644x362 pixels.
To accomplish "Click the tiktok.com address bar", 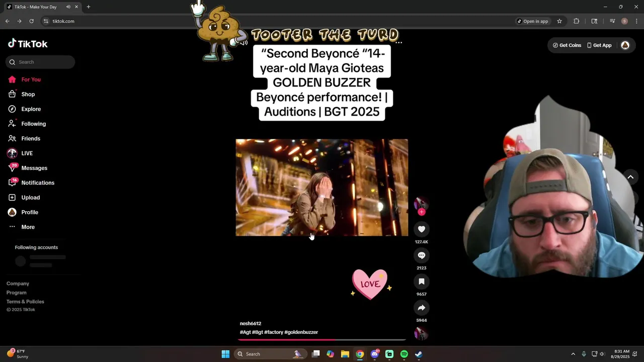I will point(277,21).
